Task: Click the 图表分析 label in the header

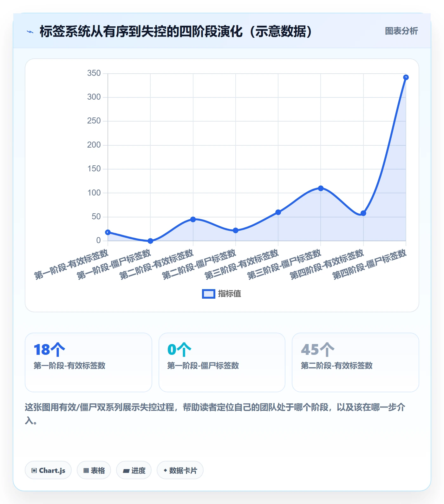Action: point(401,31)
